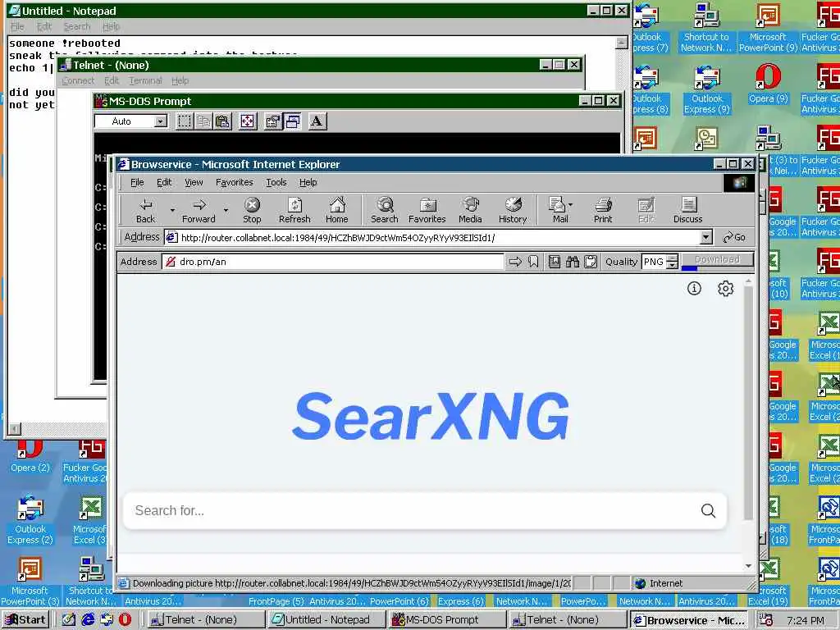Open the Connect menu in Telnet window
Screen dimensions: 840x630
click(78, 80)
